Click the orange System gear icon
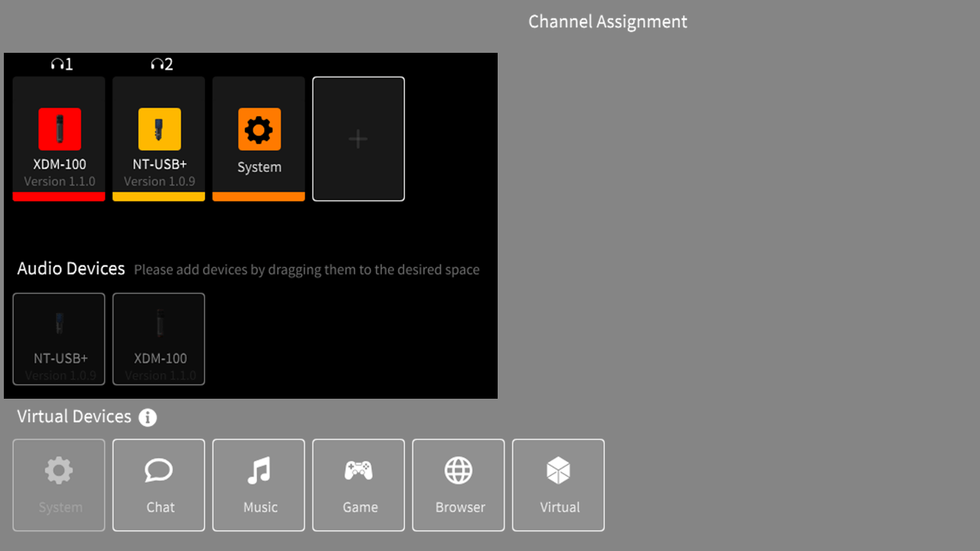Image resolution: width=980 pixels, height=551 pixels. [x=259, y=129]
